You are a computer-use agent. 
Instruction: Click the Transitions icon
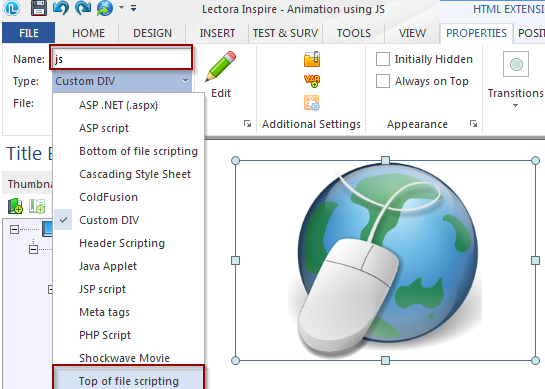point(516,64)
